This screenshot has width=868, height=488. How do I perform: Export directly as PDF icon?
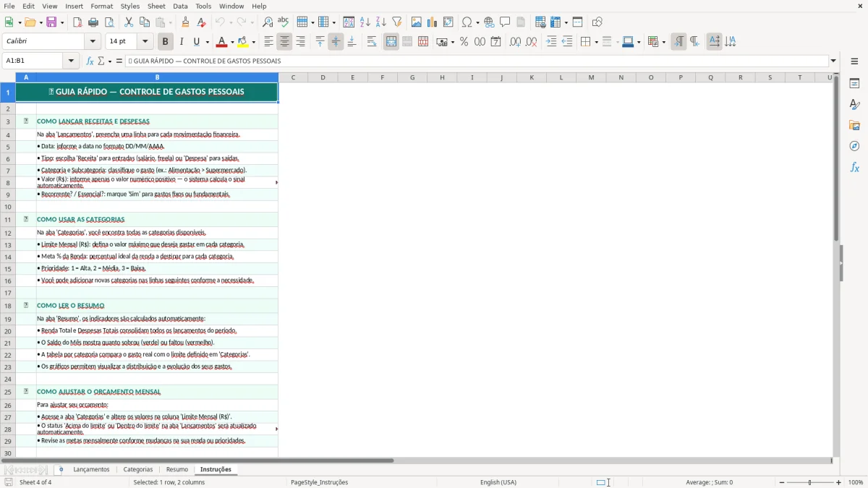[x=77, y=22]
